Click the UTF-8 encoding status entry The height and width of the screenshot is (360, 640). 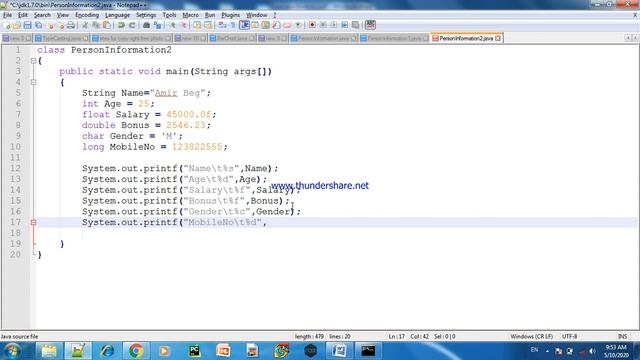coord(569,337)
